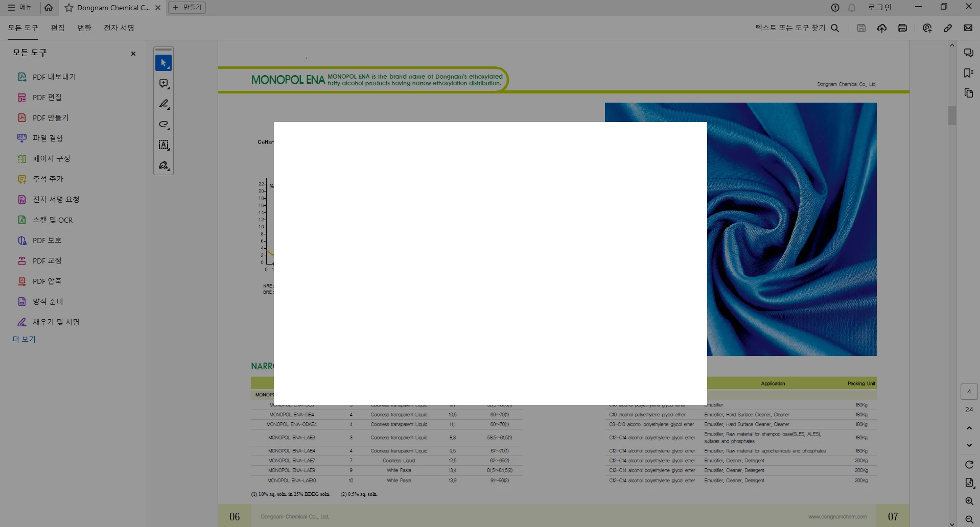This screenshot has width=980, height=527.
Task: Open the page thumbnails panel icon
Action: click(969, 93)
